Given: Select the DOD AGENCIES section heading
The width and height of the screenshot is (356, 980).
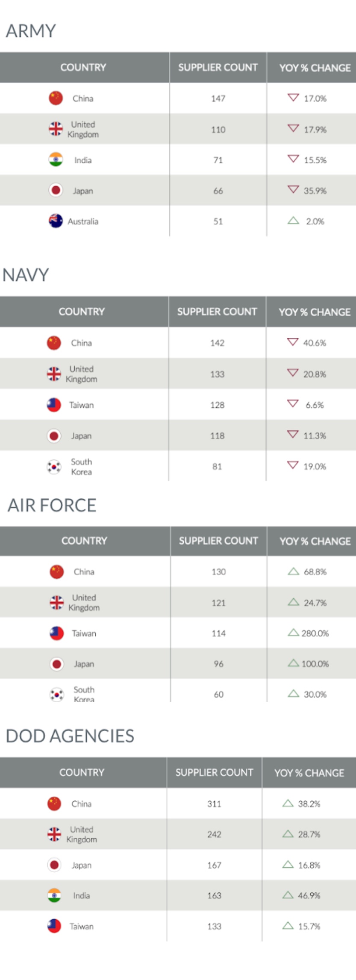Looking at the screenshot, I should [70, 736].
